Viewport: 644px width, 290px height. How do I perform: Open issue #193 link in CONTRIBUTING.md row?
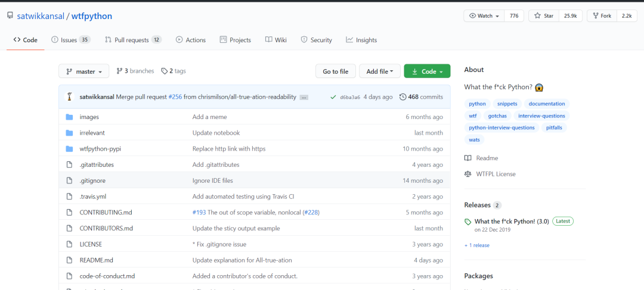199,213
